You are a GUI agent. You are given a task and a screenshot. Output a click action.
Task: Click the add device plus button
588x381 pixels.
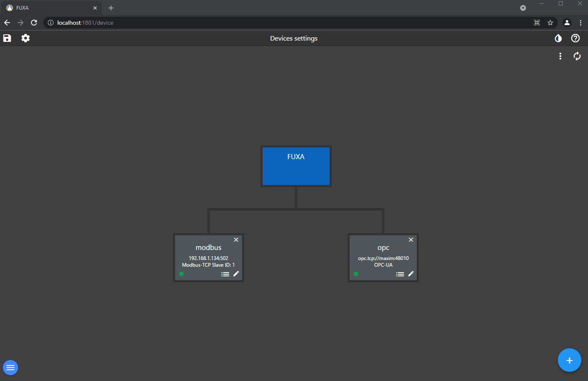[569, 360]
